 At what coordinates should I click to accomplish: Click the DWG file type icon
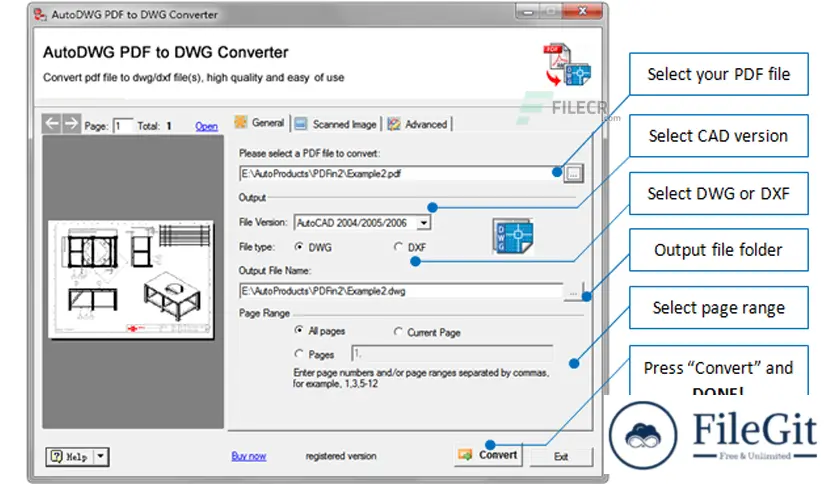[x=513, y=237]
